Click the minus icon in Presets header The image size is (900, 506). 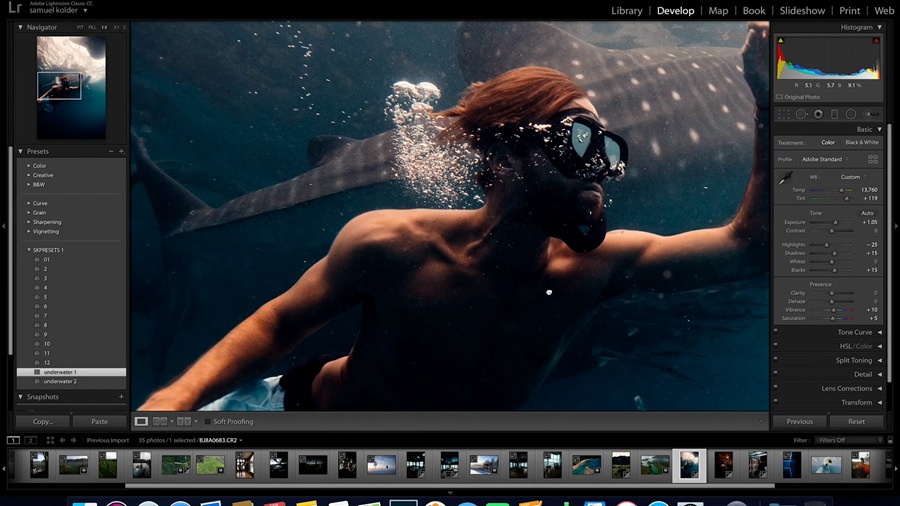tap(111, 151)
